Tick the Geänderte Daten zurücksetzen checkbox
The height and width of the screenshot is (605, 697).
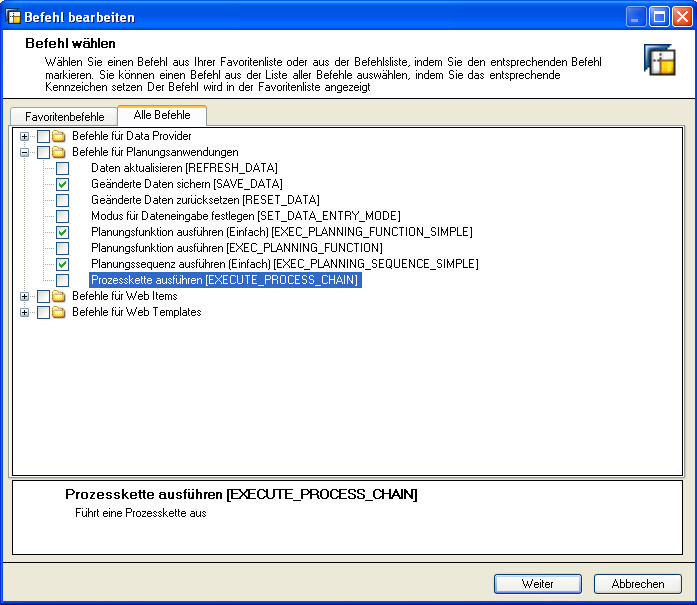[62, 200]
